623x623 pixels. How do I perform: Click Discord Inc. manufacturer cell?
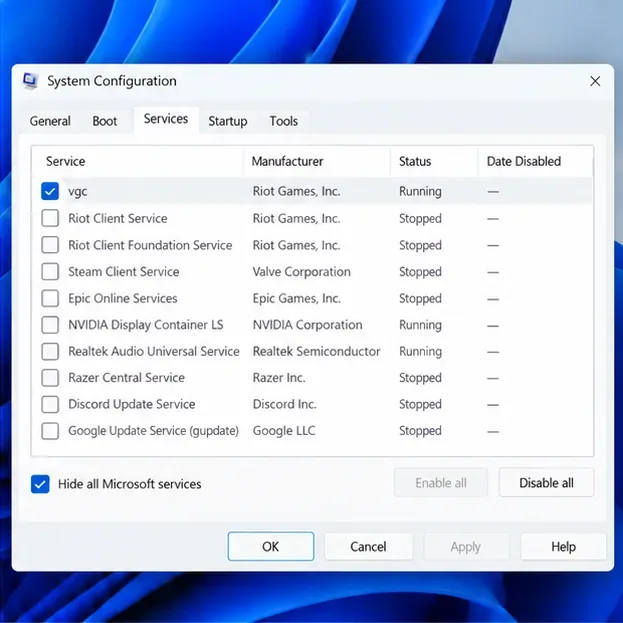[x=285, y=404]
